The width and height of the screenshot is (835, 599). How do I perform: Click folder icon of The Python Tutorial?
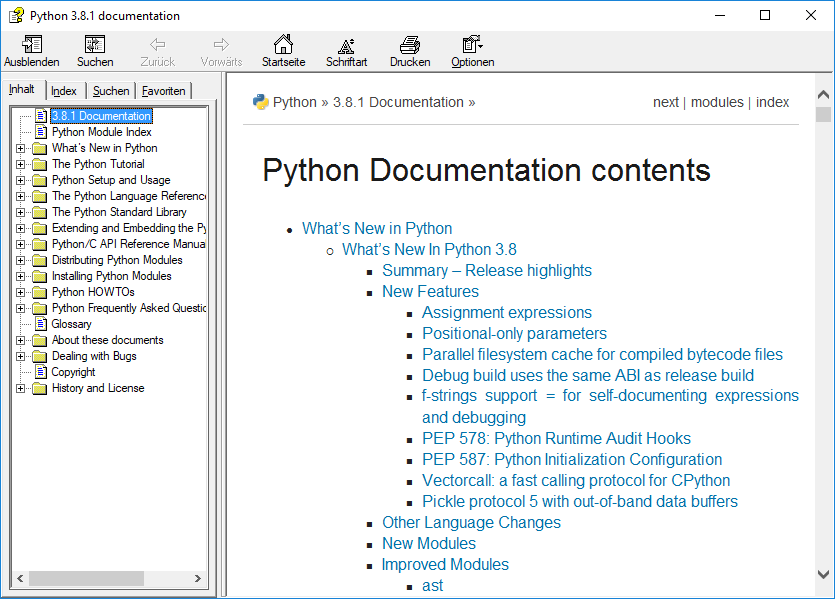(39, 164)
